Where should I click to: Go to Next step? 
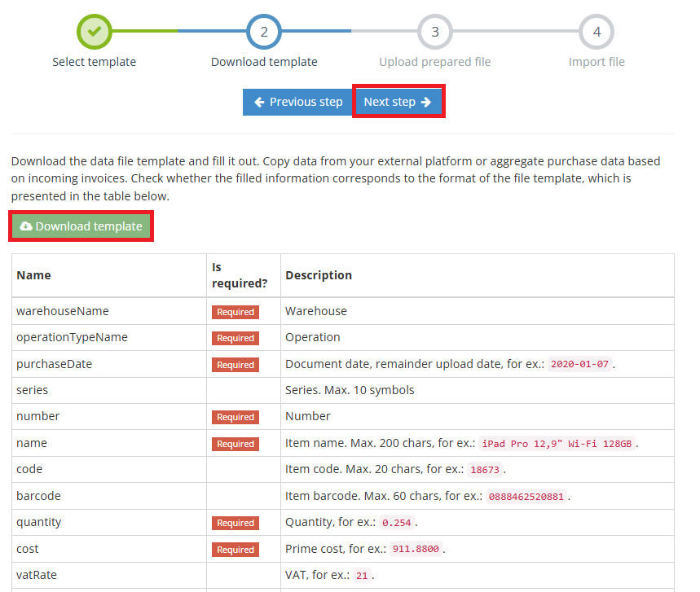pos(398,102)
